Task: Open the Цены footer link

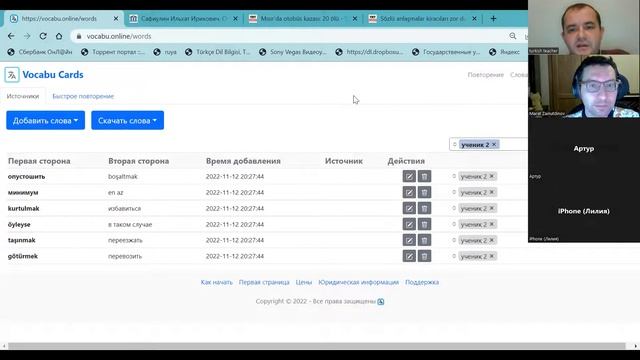Action: (x=304, y=282)
